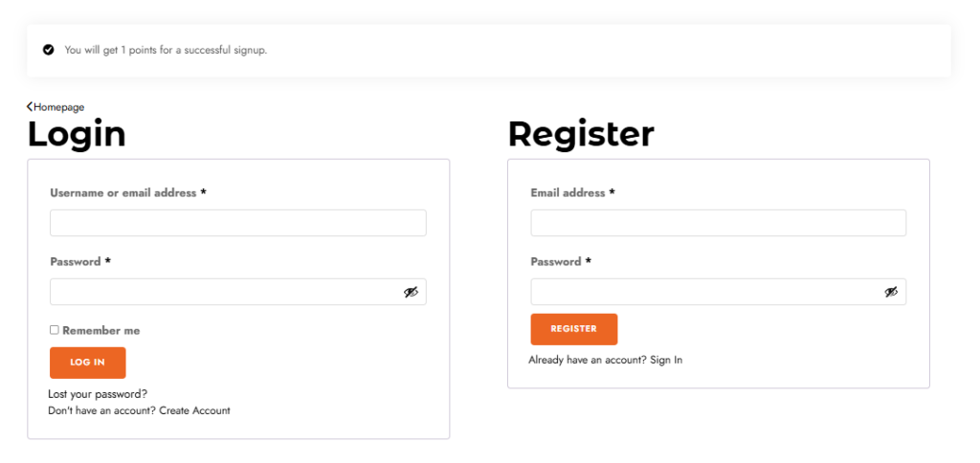Go back to Homepage link
This screenshot has width=980, height=463.
58,107
